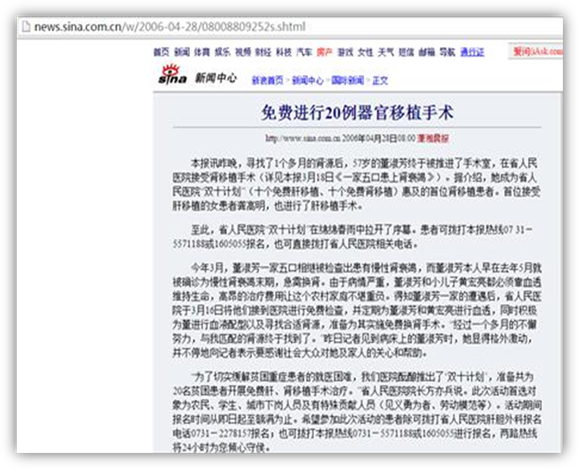The image size is (579, 469).
Task: Open the 体育 section in top navigation
Action: [x=202, y=52]
